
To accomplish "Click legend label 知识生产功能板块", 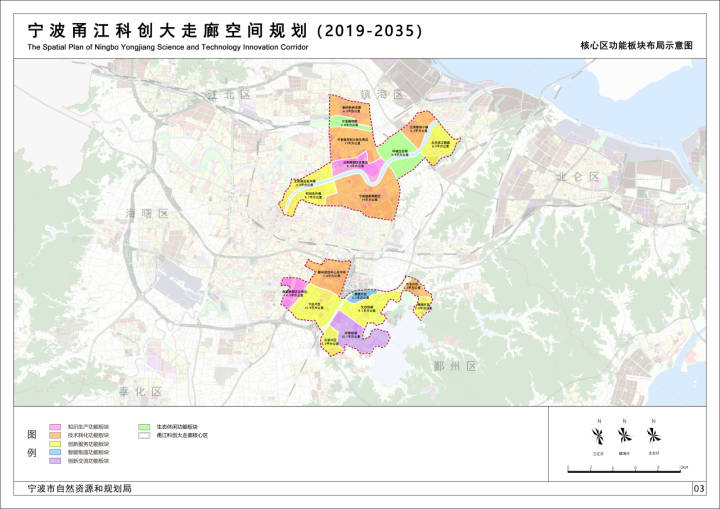I will [x=88, y=427].
